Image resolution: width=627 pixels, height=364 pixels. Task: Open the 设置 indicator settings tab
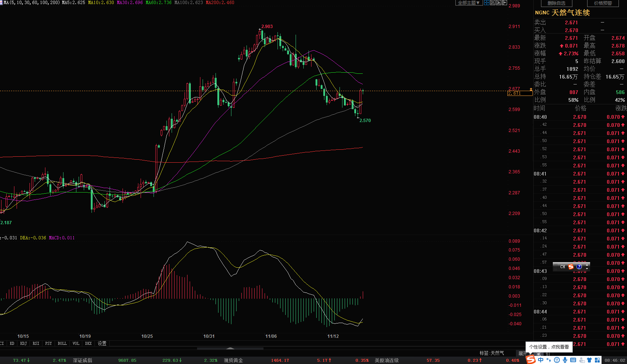pos(102,343)
